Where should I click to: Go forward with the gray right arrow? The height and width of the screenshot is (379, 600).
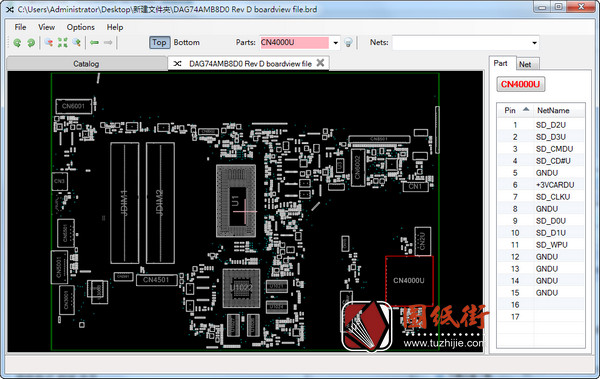coord(108,42)
